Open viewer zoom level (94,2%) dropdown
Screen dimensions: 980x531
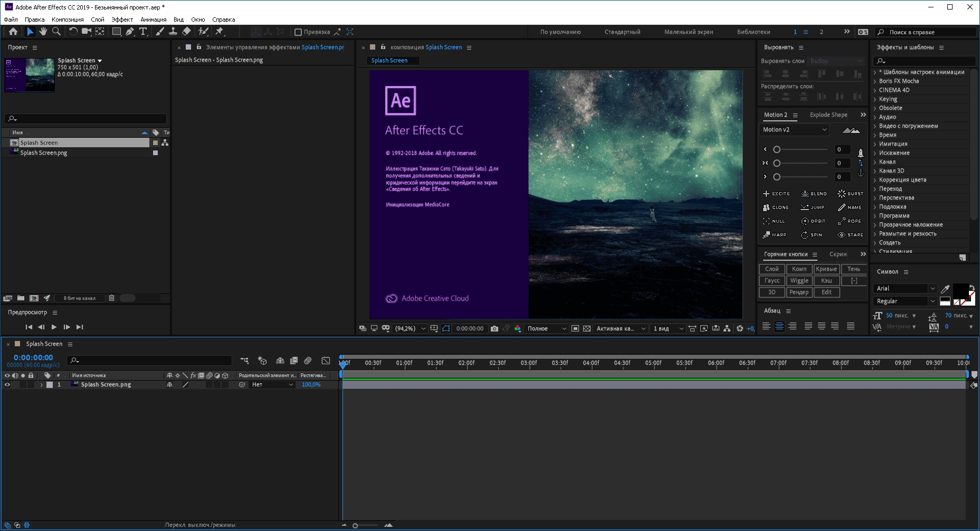point(410,328)
